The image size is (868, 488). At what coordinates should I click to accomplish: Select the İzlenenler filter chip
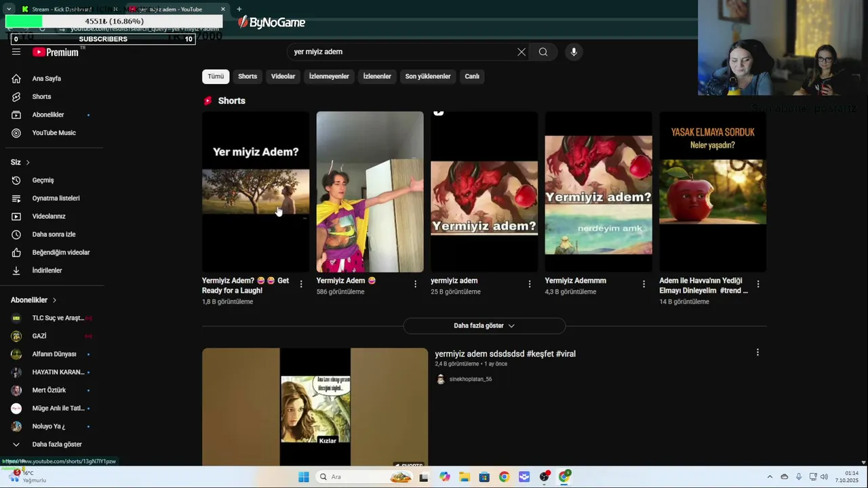377,77
